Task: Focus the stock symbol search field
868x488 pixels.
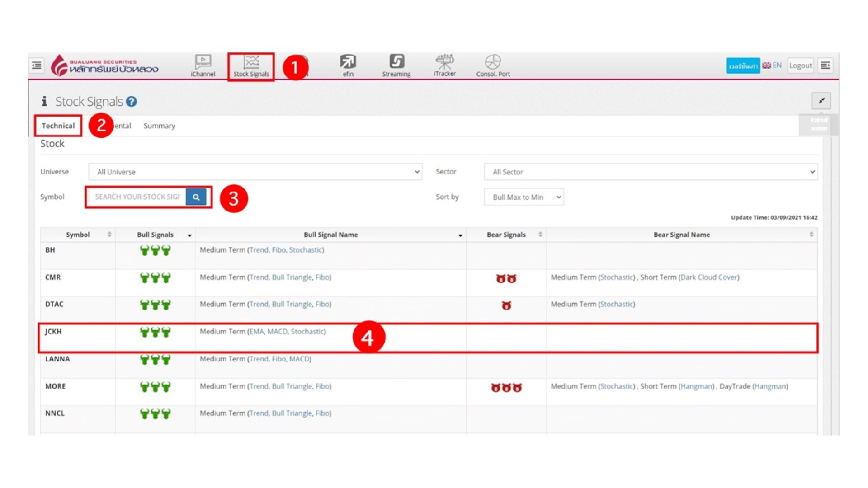Action: [137, 197]
